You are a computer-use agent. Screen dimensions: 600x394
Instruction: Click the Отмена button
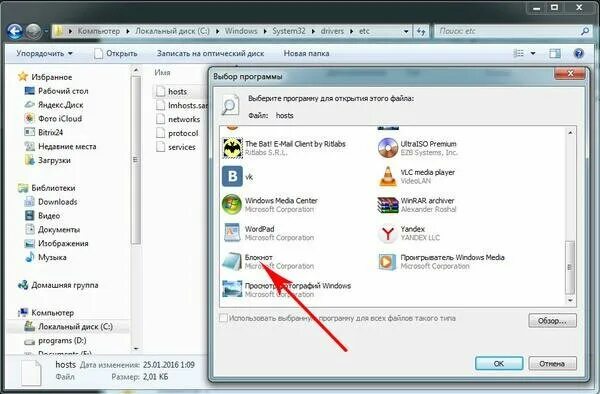[x=552, y=363]
